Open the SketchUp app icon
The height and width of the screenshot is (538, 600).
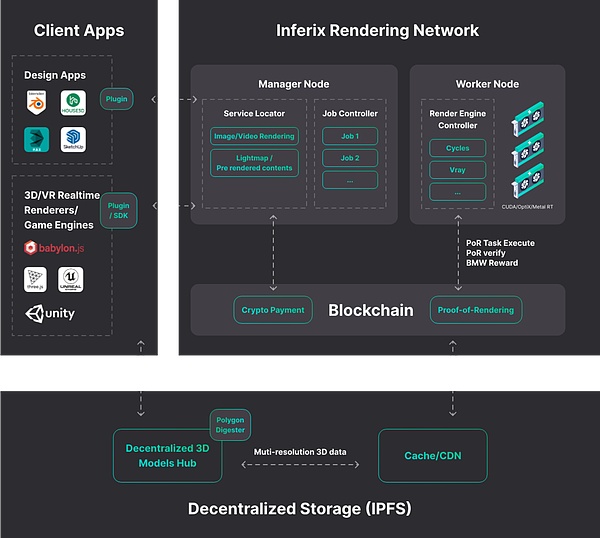[71, 140]
